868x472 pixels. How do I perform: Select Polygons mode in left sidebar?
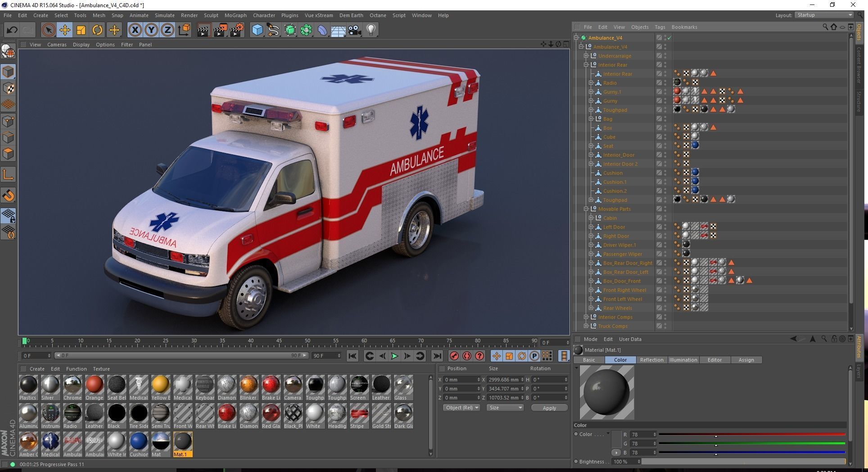pyautogui.click(x=8, y=154)
